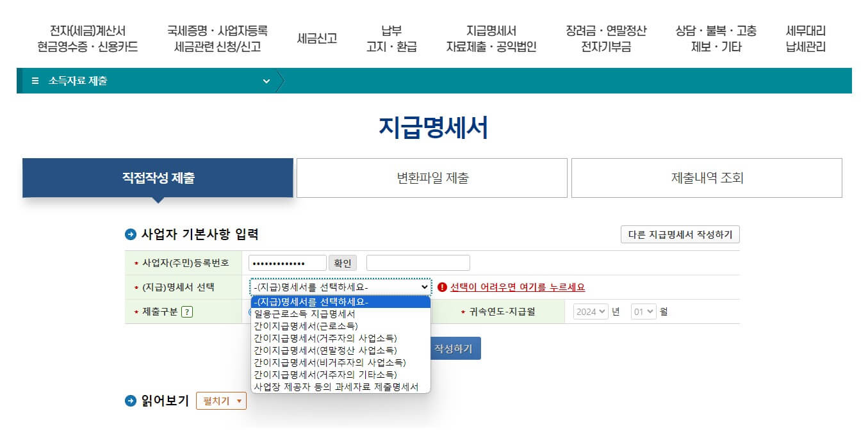Click the 확인 verification button

pyautogui.click(x=343, y=262)
